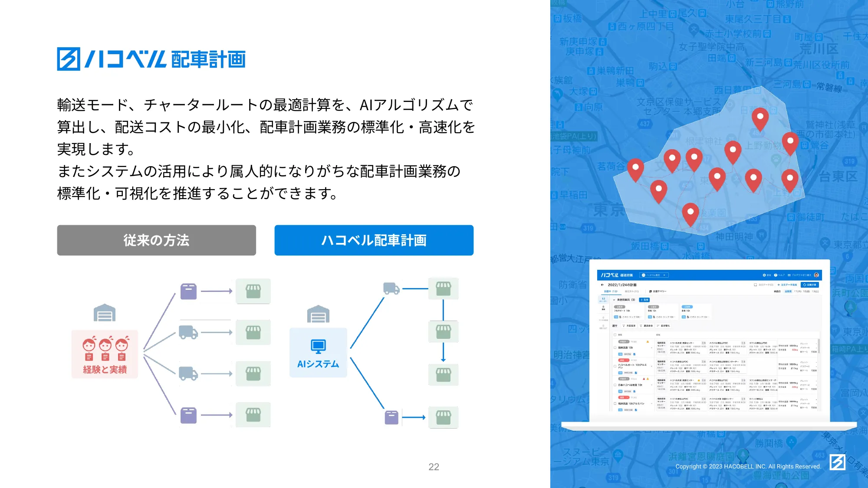Open the 運送会社 filter dropdown
Image resolution: width=868 pixels, height=488 pixels.
pyautogui.click(x=646, y=326)
